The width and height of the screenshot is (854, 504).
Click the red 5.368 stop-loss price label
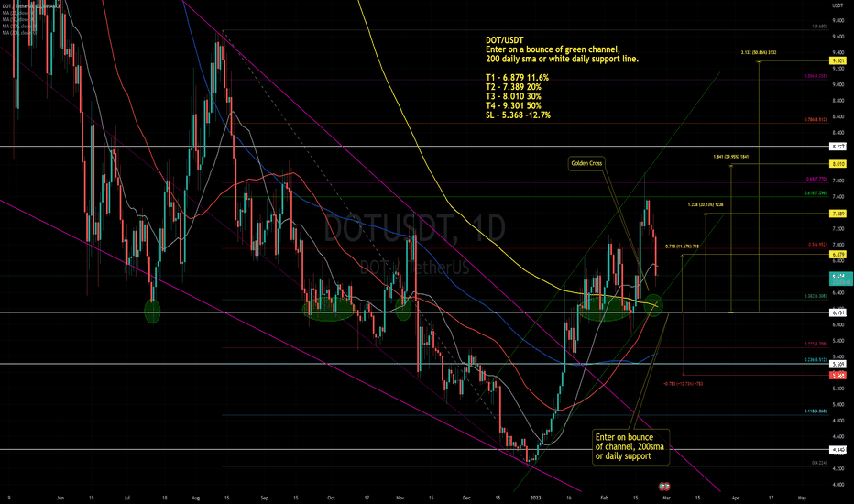(838, 376)
